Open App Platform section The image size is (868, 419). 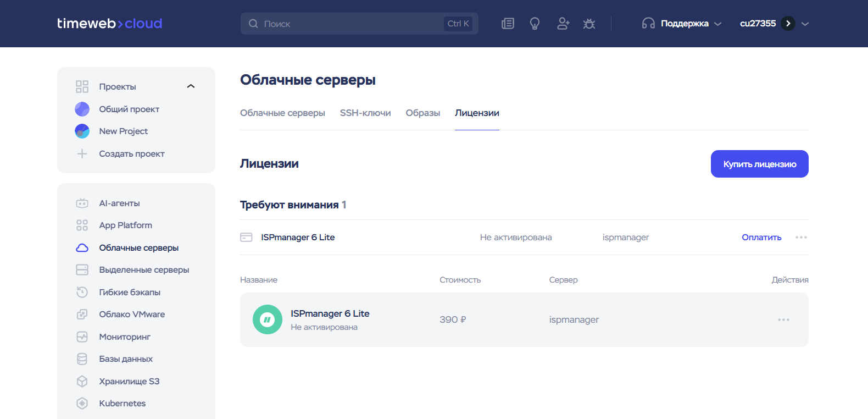[x=125, y=225]
